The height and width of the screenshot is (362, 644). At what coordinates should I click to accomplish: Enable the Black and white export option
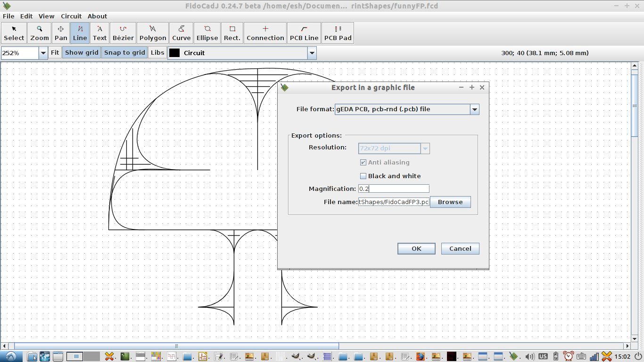pyautogui.click(x=363, y=176)
